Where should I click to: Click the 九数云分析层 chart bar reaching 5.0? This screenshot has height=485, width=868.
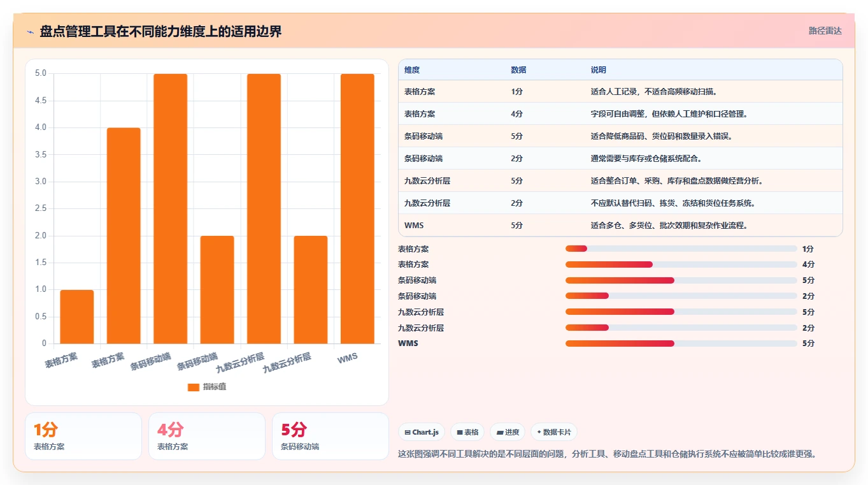click(264, 209)
